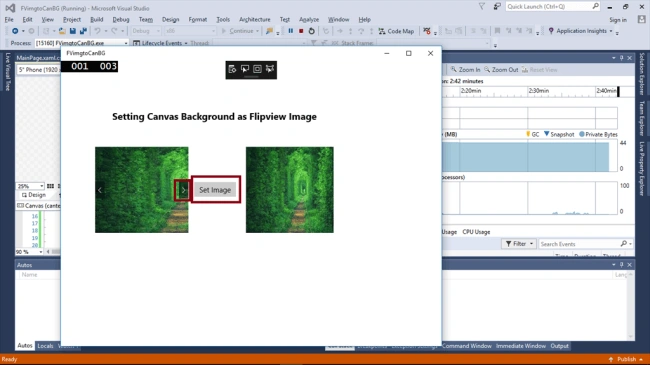Click the Set Image button
Screen dimensions: 650x365
click(215, 190)
